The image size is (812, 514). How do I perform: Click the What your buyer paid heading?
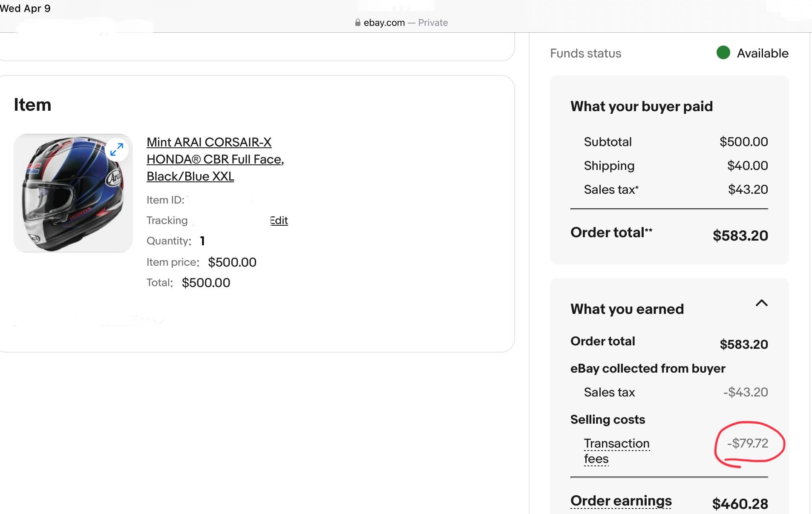(641, 106)
